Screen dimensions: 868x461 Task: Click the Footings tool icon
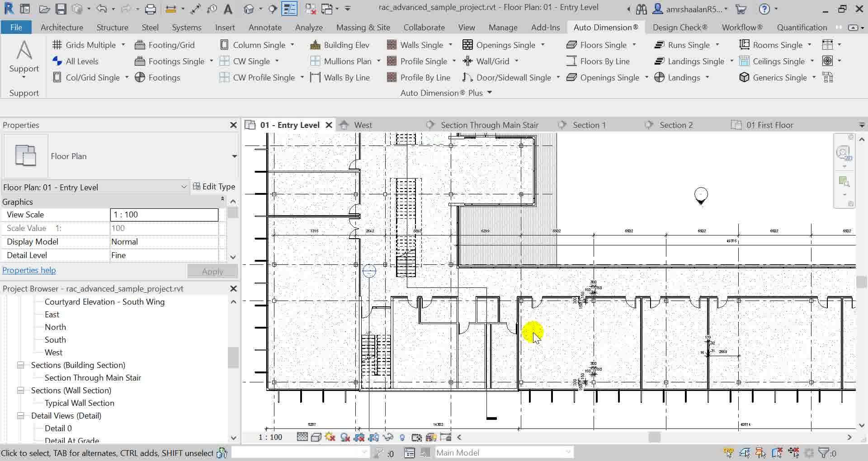140,77
